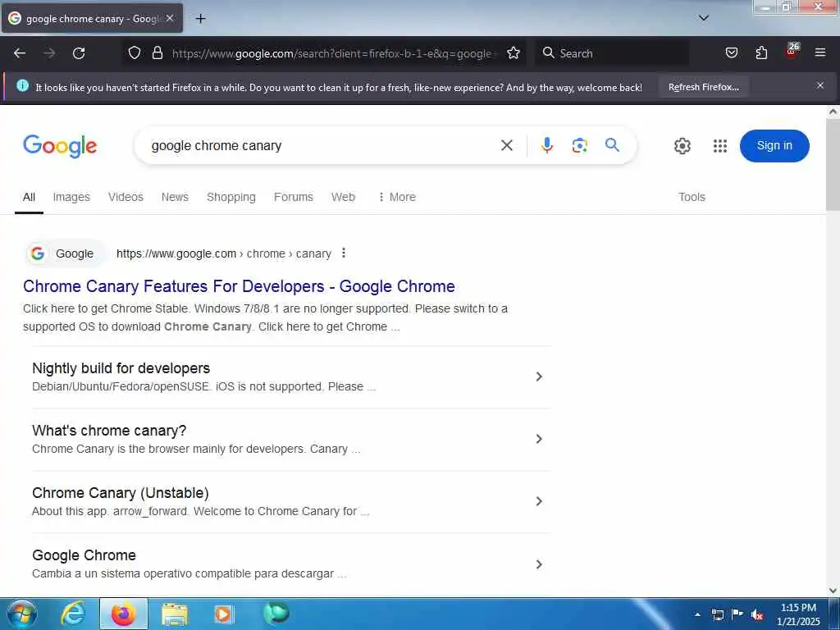Click the muted volume tray icon
This screenshot has width=840, height=630.
(x=756, y=614)
